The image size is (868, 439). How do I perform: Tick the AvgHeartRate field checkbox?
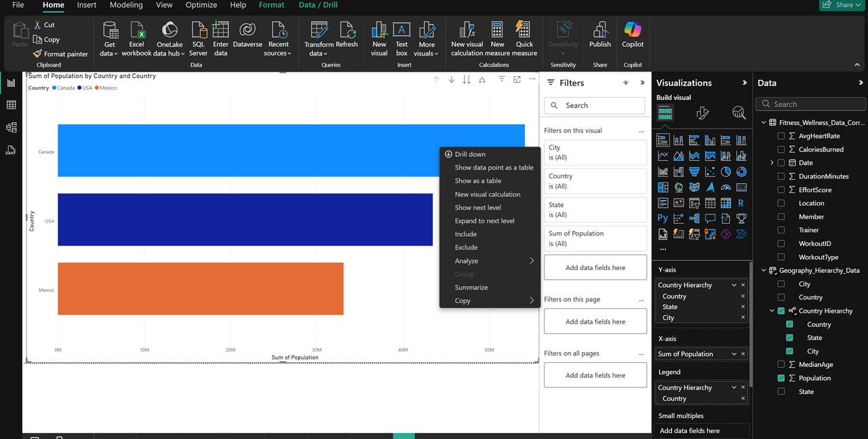tap(781, 136)
